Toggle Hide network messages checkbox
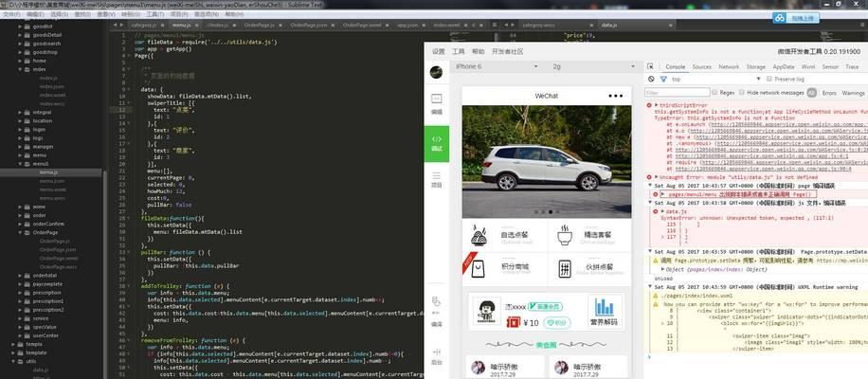Image resolution: width=868 pixels, height=379 pixels. click(x=742, y=93)
